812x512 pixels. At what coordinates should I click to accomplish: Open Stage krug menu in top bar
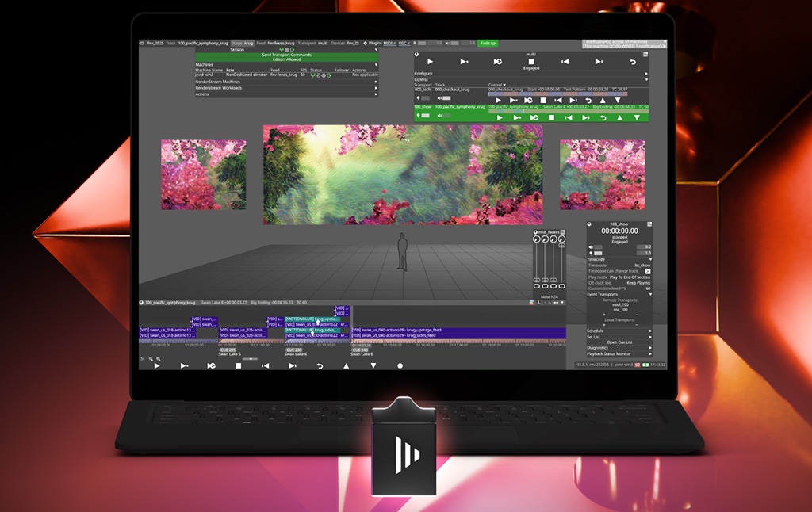coord(243,44)
